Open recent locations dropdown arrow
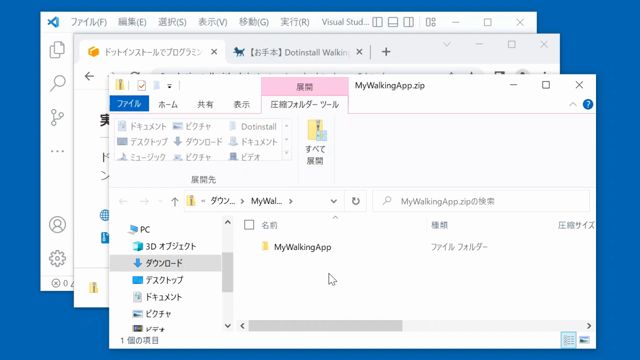The image size is (640, 360). (x=160, y=201)
